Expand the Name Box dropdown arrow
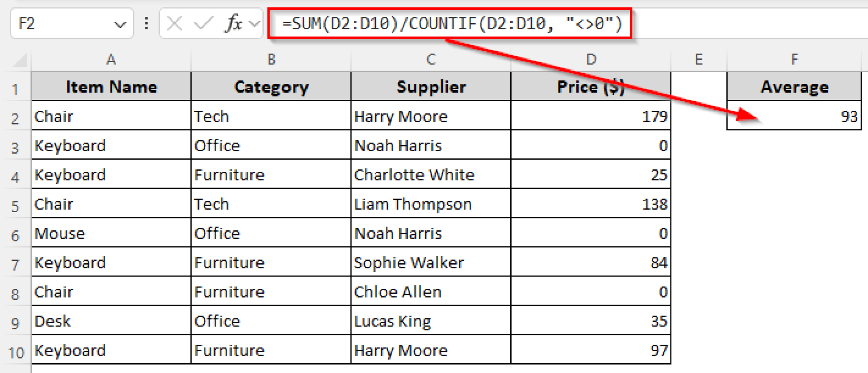Screen dimensions: 868x373 point(120,25)
